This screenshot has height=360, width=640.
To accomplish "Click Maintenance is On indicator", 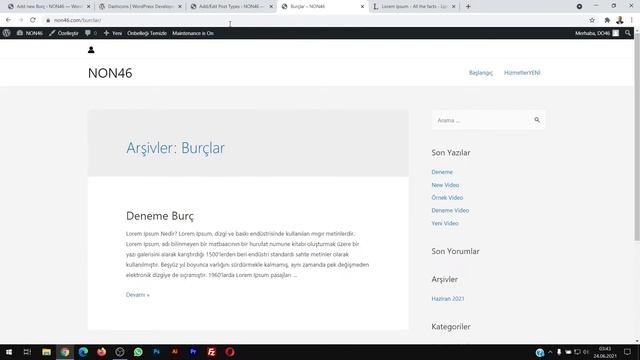I will [193, 33].
